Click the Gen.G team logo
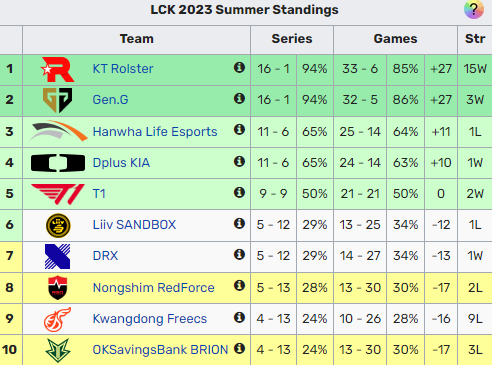This screenshot has width=492, height=365. [x=58, y=100]
